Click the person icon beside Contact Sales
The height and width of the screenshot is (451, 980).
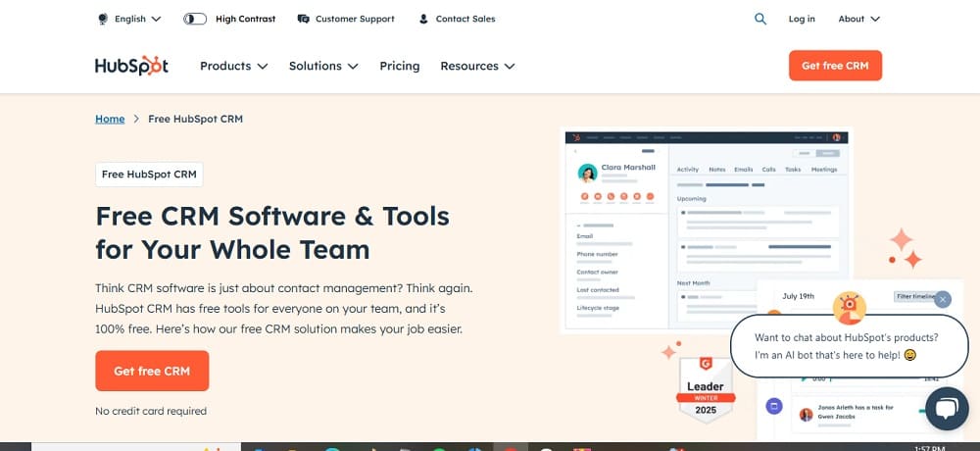[x=423, y=19]
